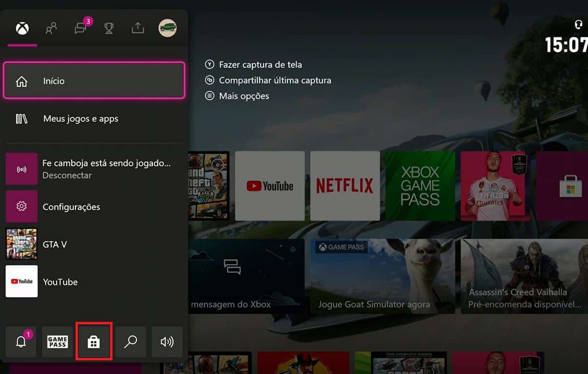The height and width of the screenshot is (374, 588).
Task: Launch YouTube from recent list
Action: coord(94,281)
